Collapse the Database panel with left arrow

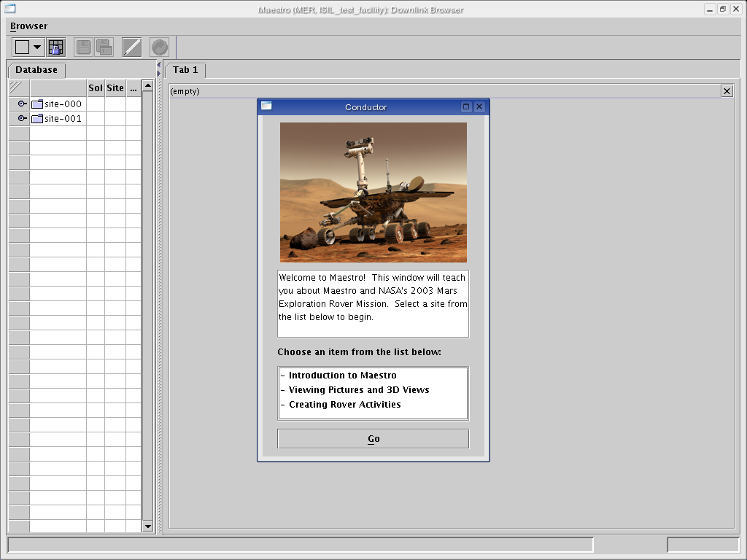point(159,65)
